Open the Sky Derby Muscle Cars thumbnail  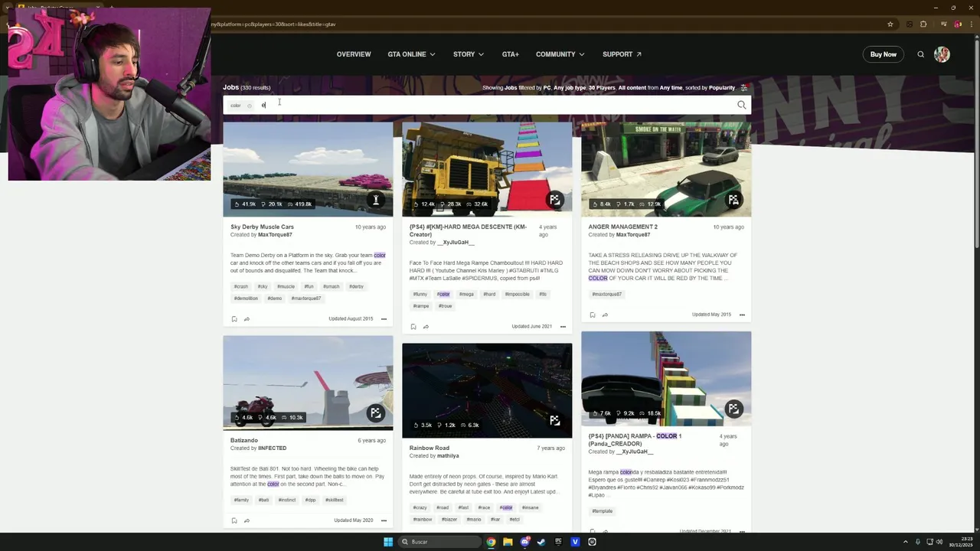click(x=308, y=169)
